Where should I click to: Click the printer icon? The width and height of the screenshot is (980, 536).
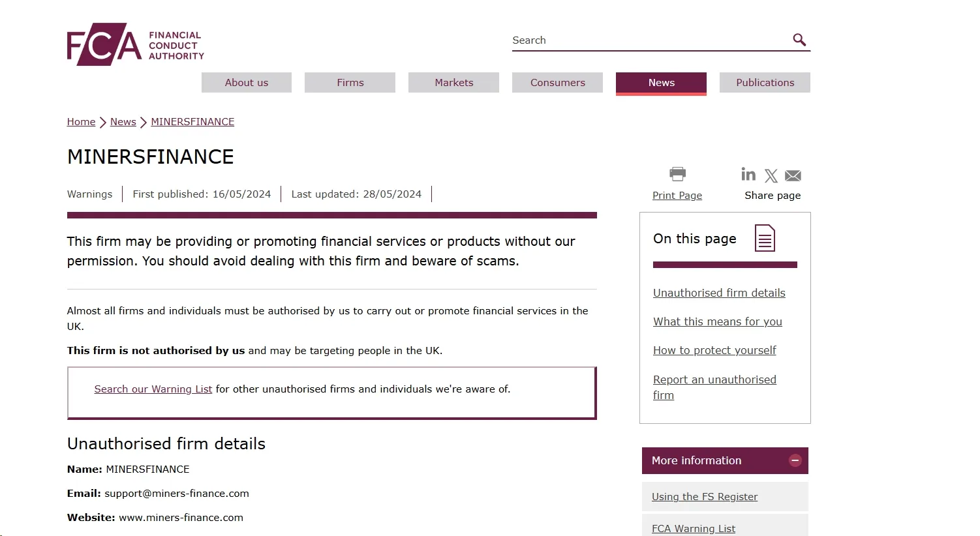click(x=677, y=174)
